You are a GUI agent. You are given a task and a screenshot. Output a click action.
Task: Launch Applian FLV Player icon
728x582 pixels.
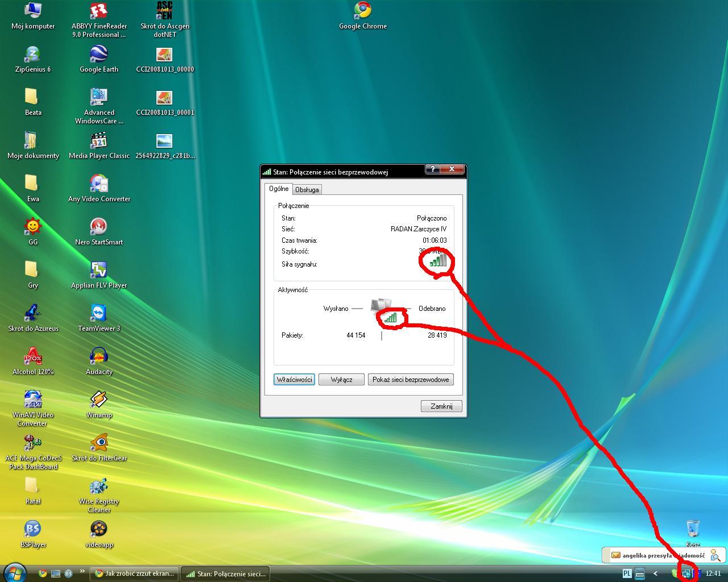[99, 275]
